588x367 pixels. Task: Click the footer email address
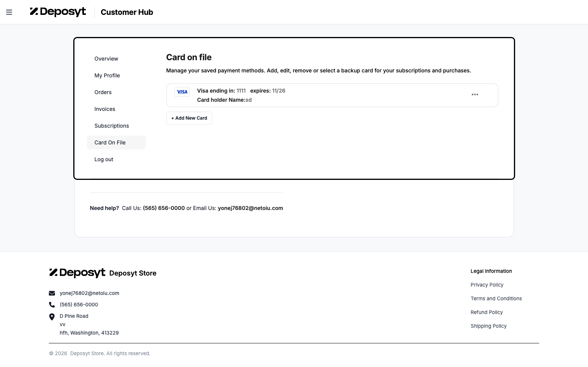click(x=89, y=293)
